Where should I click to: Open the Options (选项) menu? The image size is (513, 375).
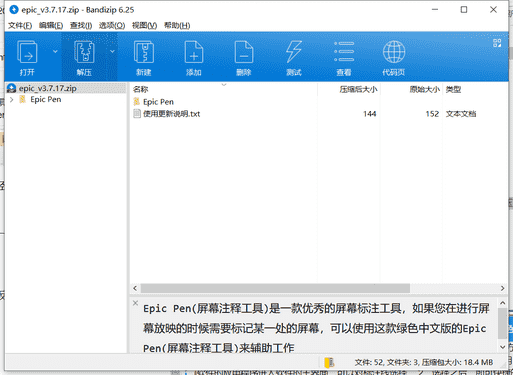tap(112, 26)
